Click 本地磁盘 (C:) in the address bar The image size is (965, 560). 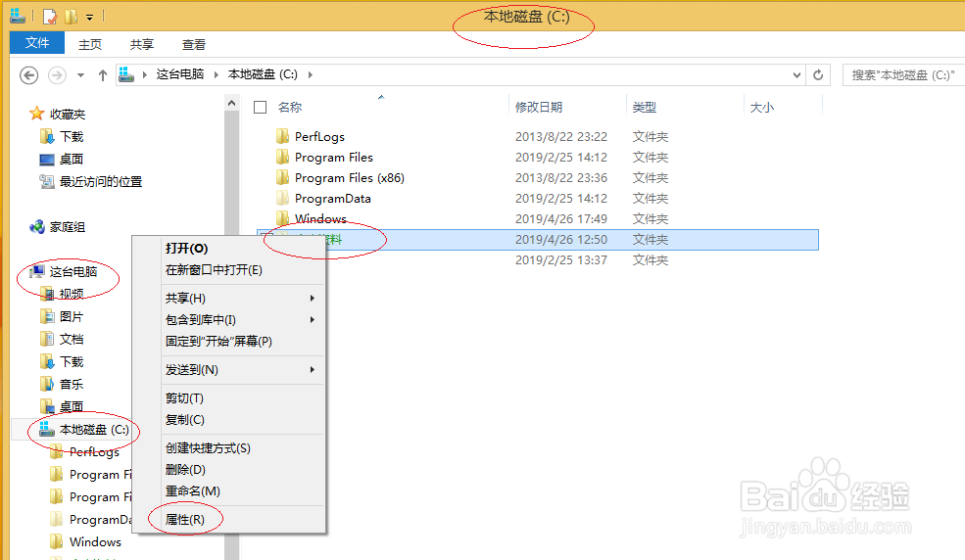tap(263, 74)
